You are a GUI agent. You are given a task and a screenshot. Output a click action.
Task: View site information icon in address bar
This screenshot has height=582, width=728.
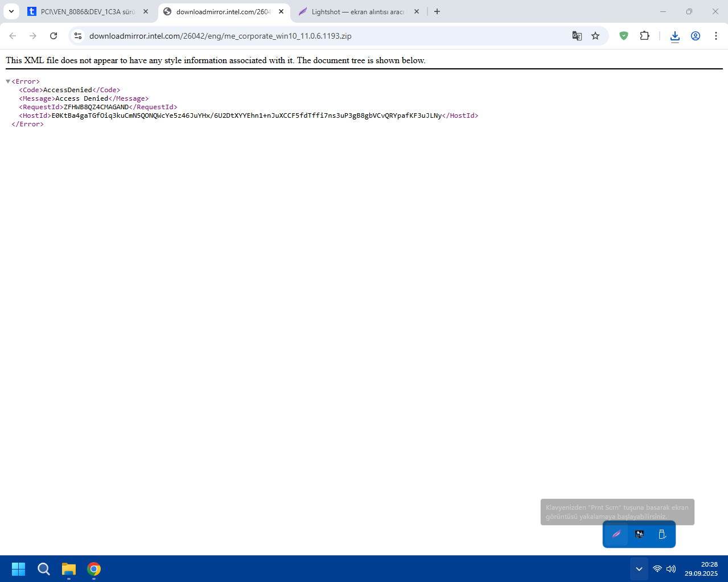tap(79, 36)
